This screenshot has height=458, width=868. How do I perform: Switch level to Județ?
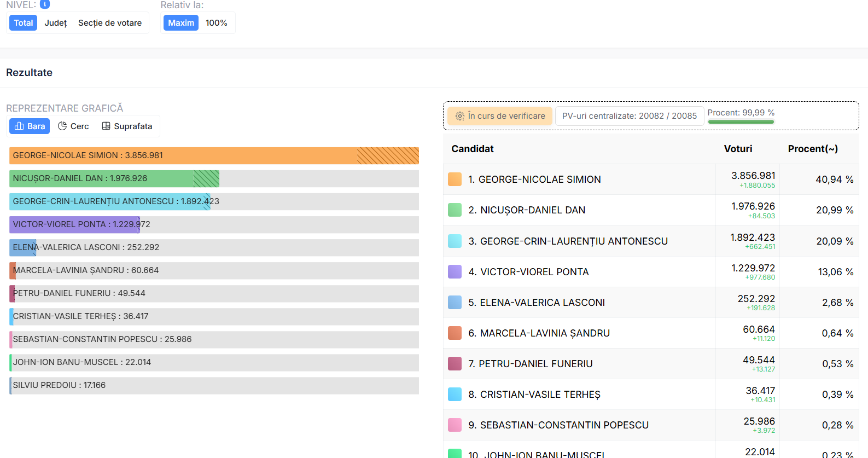coord(56,23)
